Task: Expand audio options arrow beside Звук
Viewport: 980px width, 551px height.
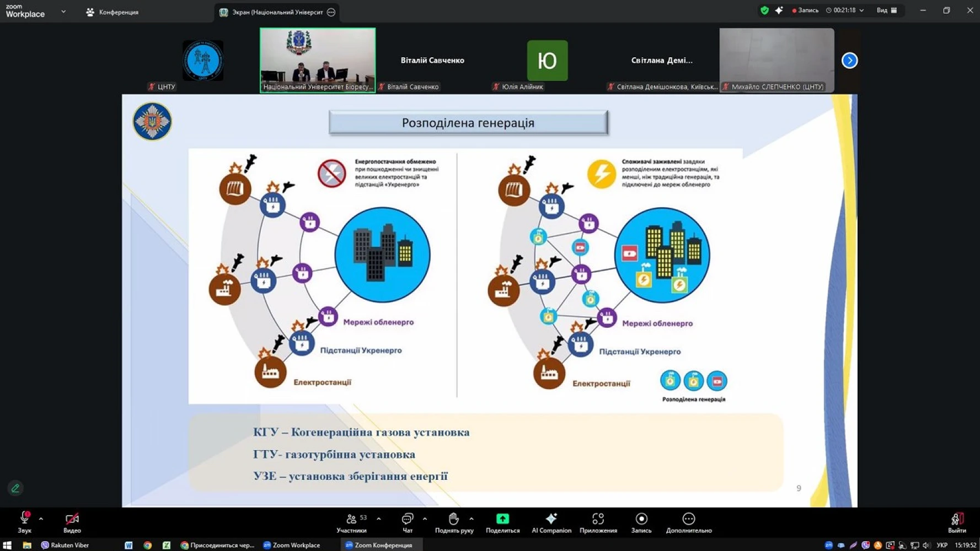Action: pyautogui.click(x=41, y=518)
